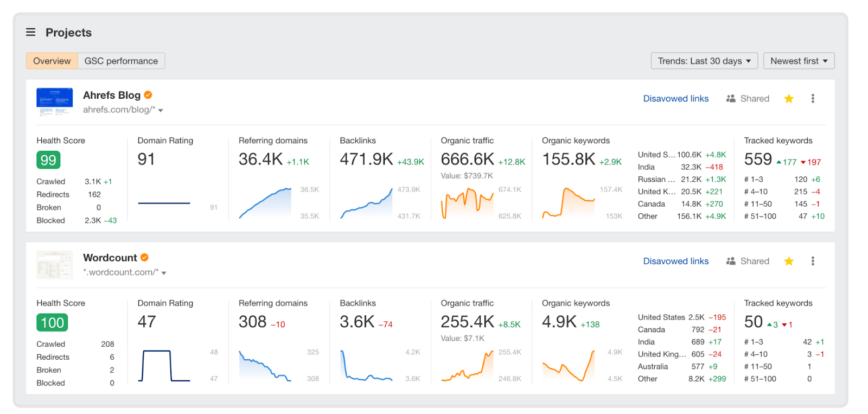
Task: Click Ahrefs Blog Canada row 14.8K
Action: [x=681, y=204]
